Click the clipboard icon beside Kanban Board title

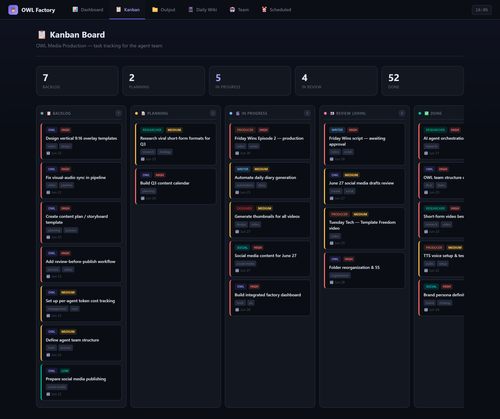[x=42, y=35]
